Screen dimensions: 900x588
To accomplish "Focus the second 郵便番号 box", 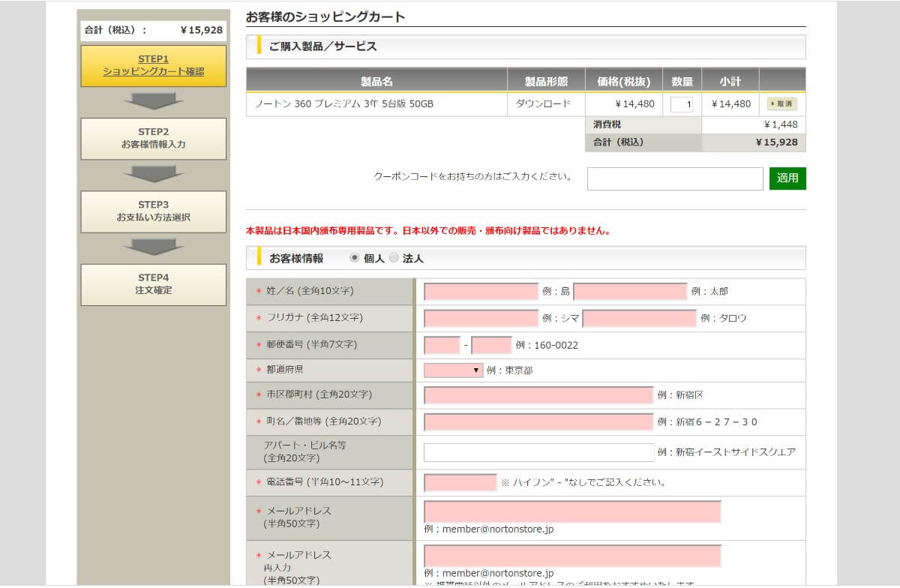I will pos(491,345).
